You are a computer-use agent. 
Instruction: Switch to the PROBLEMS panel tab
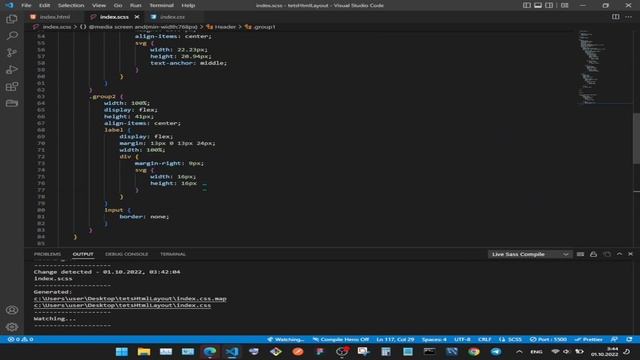[47, 254]
